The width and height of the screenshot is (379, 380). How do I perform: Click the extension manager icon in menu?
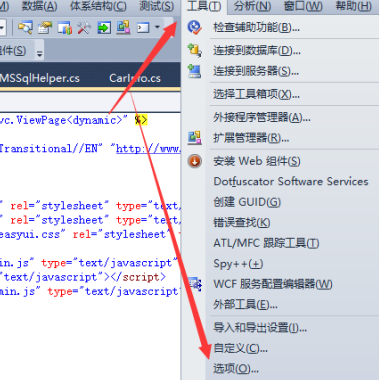194,138
